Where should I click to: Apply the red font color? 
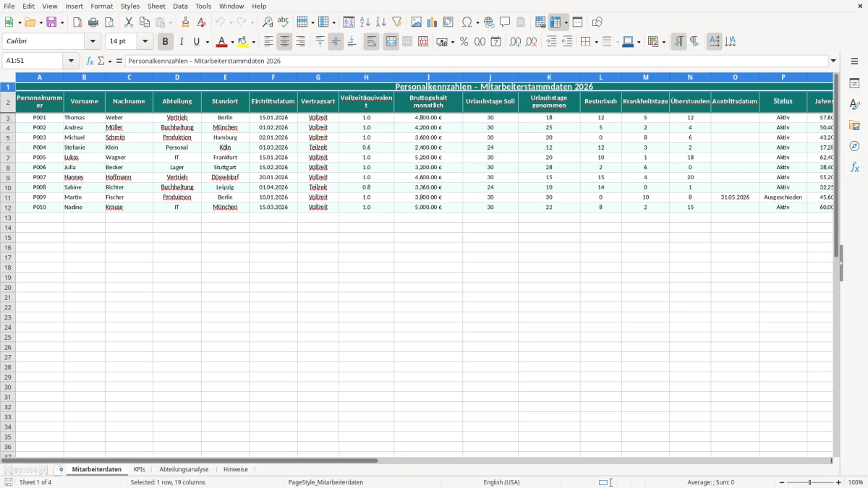pyautogui.click(x=222, y=42)
